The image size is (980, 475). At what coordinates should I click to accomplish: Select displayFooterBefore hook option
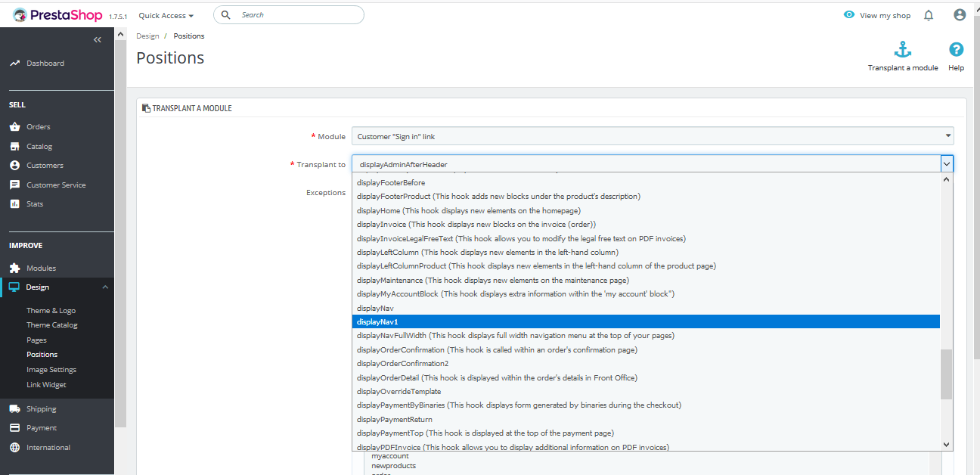tap(646, 183)
